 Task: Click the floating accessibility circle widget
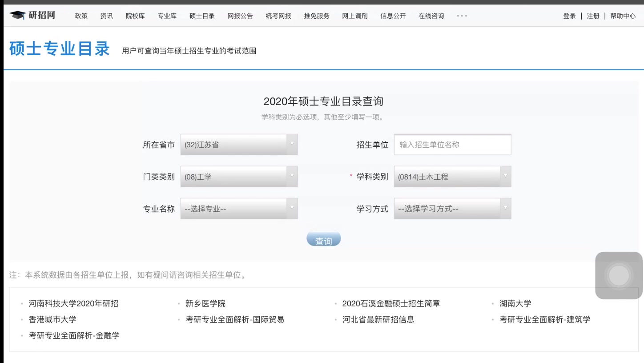pyautogui.click(x=619, y=275)
